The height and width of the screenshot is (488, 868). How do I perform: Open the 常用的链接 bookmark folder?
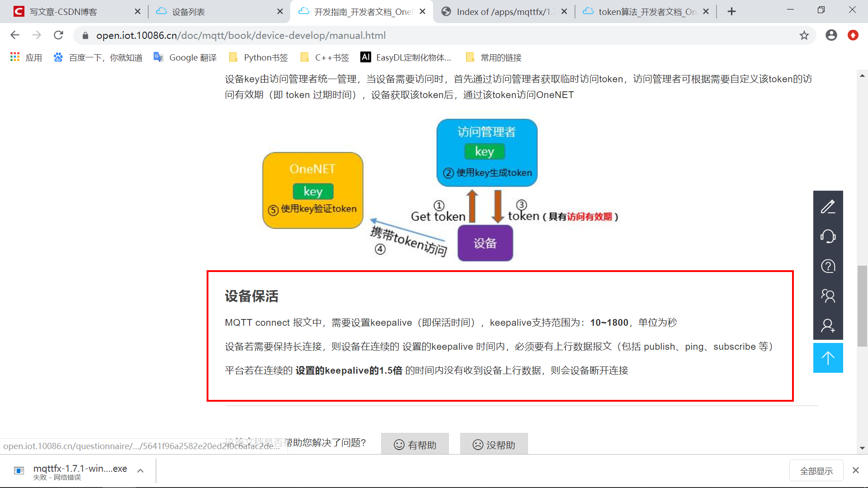pyautogui.click(x=494, y=57)
